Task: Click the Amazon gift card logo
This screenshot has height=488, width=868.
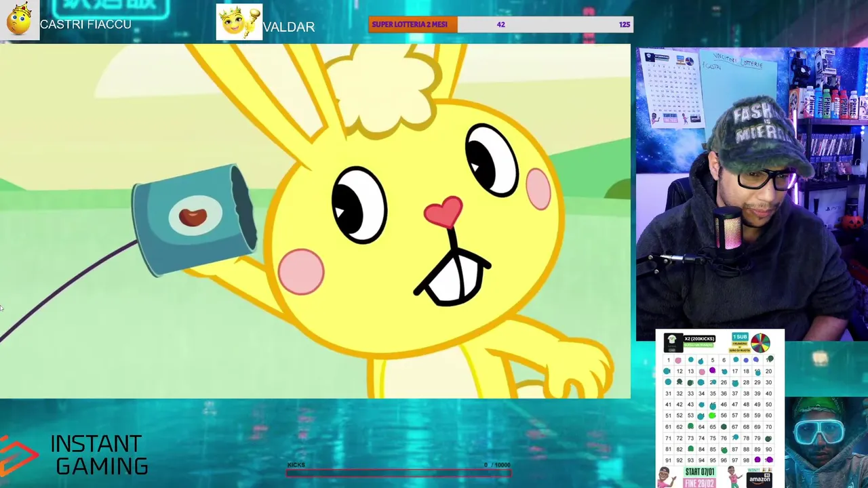Action: (x=759, y=480)
